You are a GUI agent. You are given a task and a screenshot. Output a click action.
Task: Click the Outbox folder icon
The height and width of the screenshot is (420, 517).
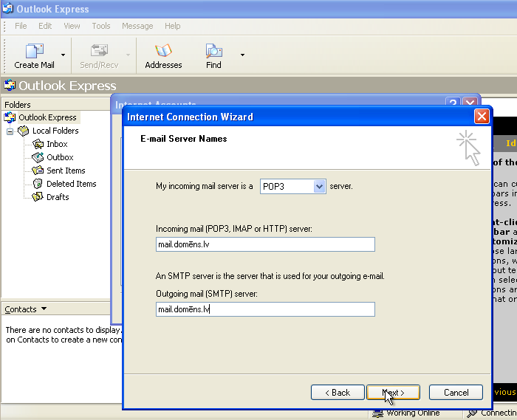[x=38, y=157]
